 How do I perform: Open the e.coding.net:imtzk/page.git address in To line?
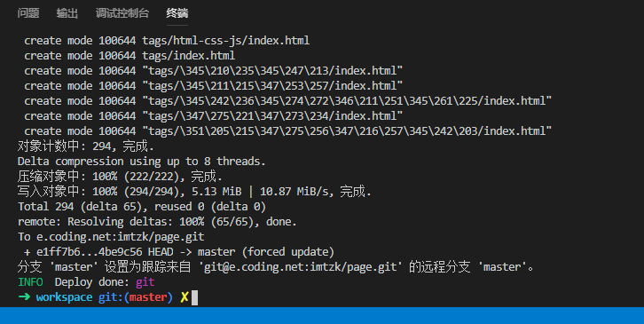pos(121,237)
